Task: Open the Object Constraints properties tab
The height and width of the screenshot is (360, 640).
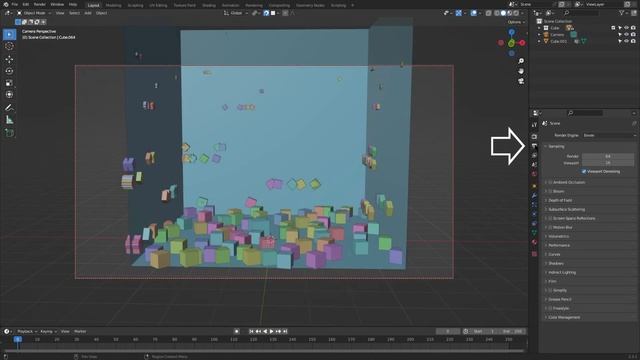Action: [534, 224]
